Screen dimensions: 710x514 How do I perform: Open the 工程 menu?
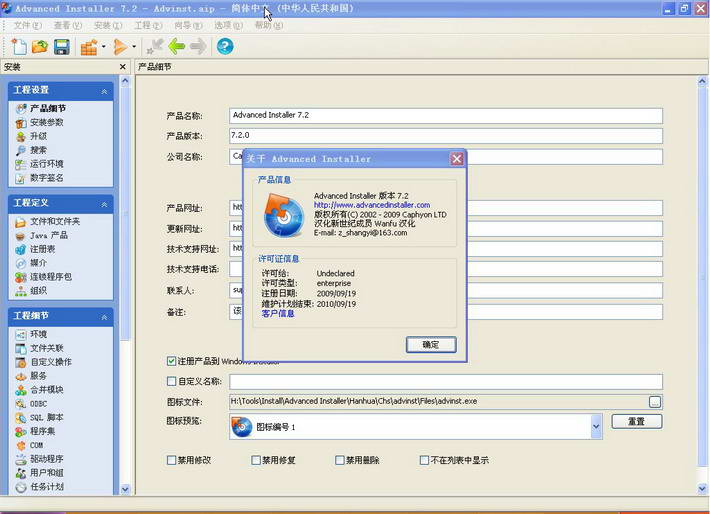(x=147, y=25)
